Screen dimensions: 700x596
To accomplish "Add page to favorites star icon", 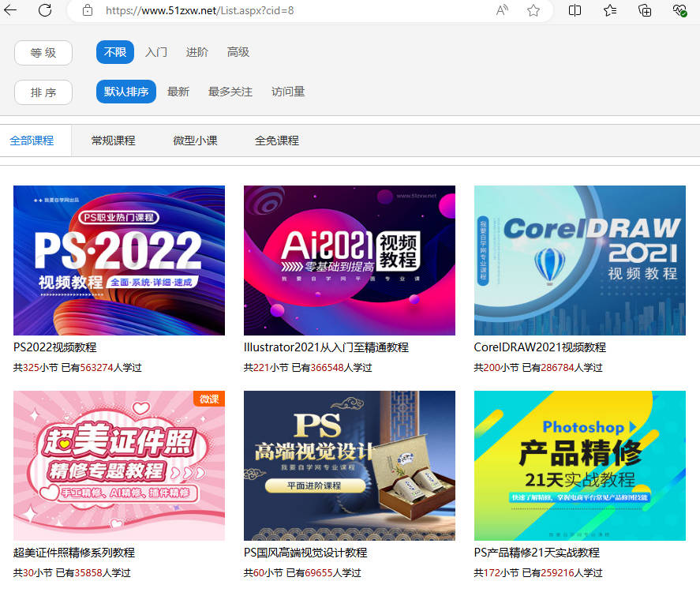I will (x=533, y=10).
